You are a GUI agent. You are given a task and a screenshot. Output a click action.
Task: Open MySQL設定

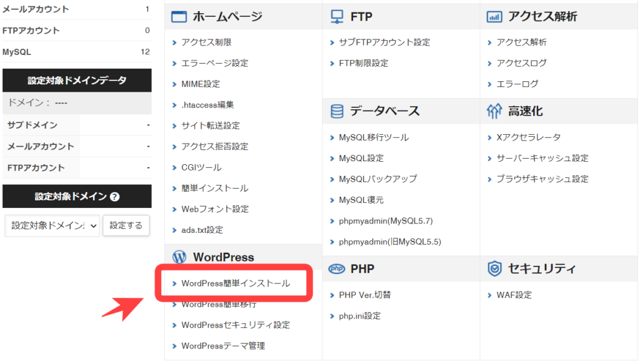(x=361, y=158)
